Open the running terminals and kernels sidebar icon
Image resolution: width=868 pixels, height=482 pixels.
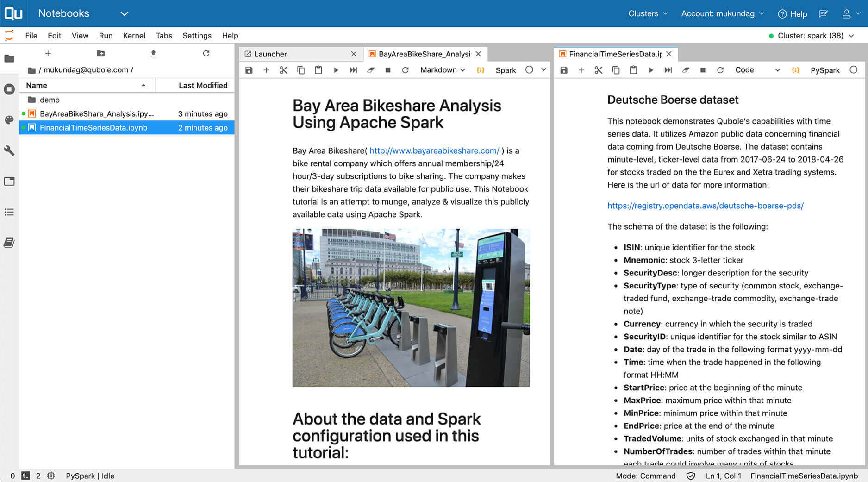click(9, 89)
